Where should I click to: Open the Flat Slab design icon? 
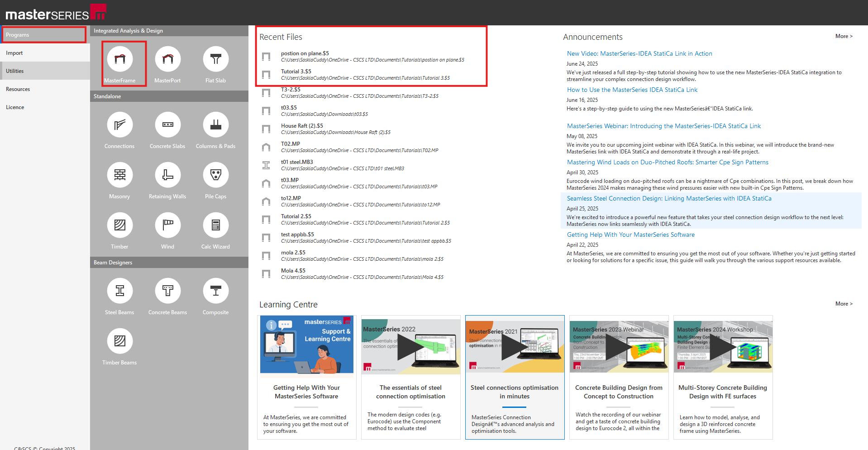tap(215, 59)
